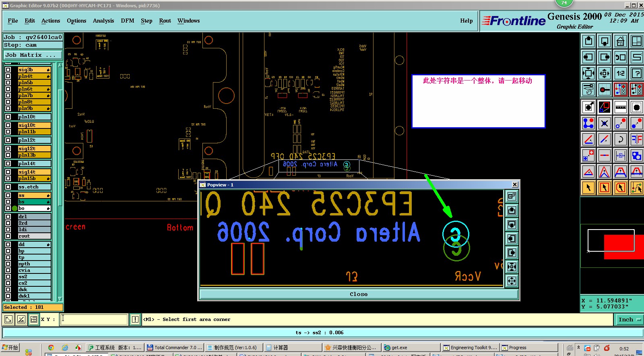This screenshot has height=356, width=644.
Task: Click the blue connected dots icon
Action: pos(588,123)
